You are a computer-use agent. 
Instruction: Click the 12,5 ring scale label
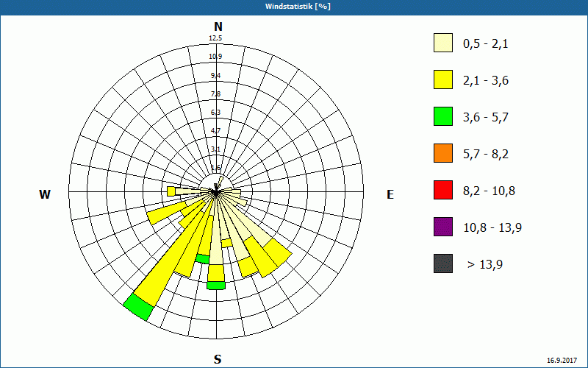click(x=215, y=38)
